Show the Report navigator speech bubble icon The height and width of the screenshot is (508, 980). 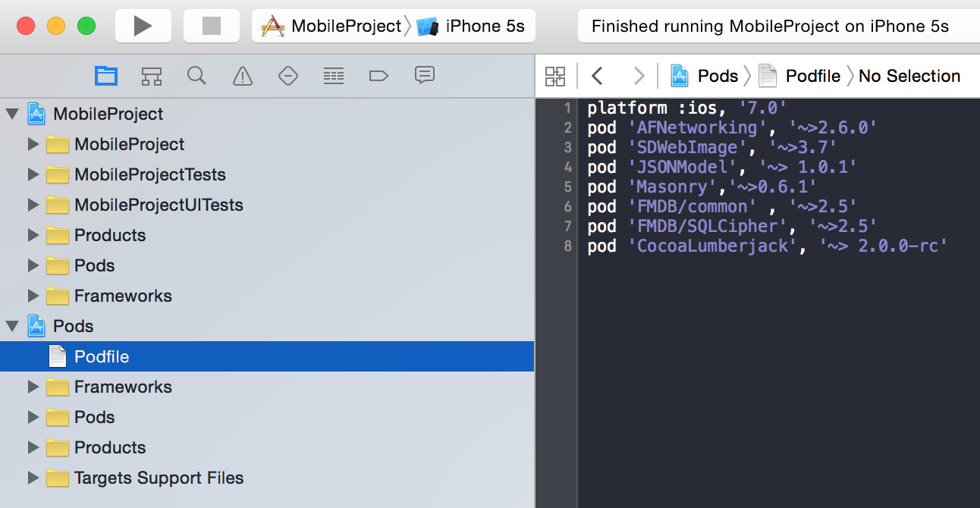pyautogui.click(x=424, y=76)
